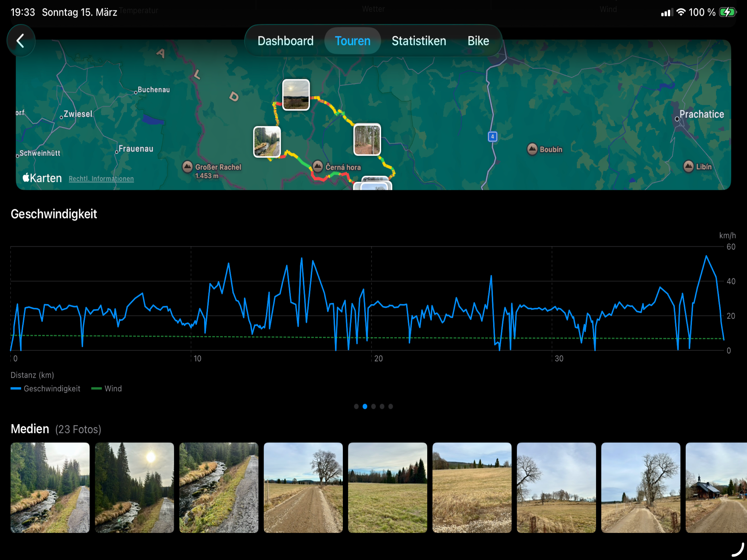The image size is (747, 560).
Task: Go to first chart page dot
Action: click(356, 406)
